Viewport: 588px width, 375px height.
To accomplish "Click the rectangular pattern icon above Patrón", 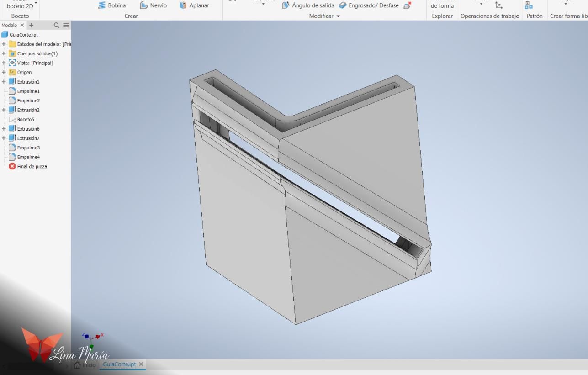I will [529, 5].
